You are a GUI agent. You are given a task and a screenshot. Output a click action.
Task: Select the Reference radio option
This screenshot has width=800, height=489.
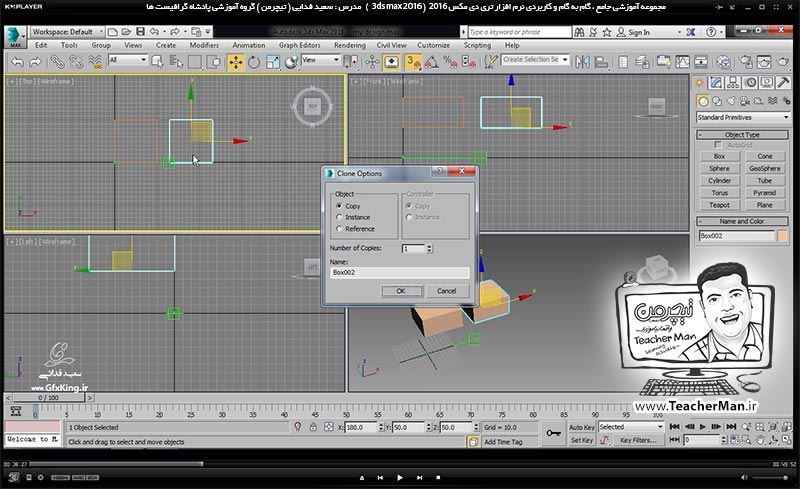coord(339,229)
